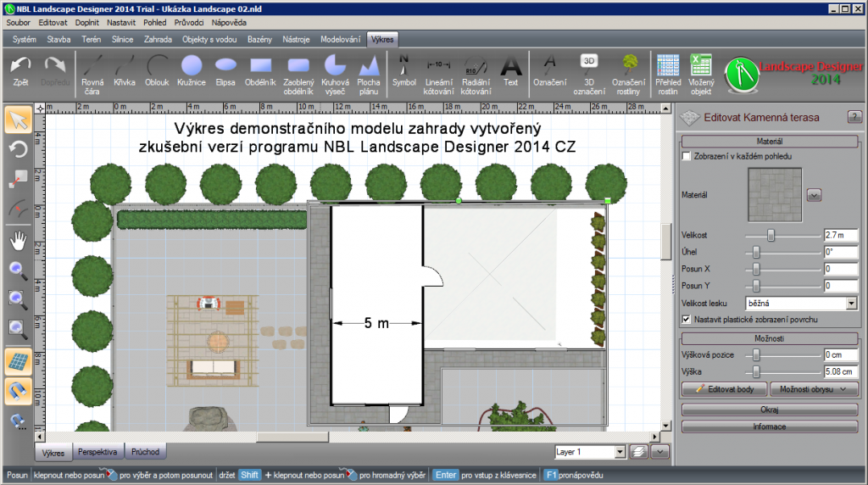868x485 pixels.
Task: Select the arrow pointer tool in left sidebar
Action: (x=19, y=120)
